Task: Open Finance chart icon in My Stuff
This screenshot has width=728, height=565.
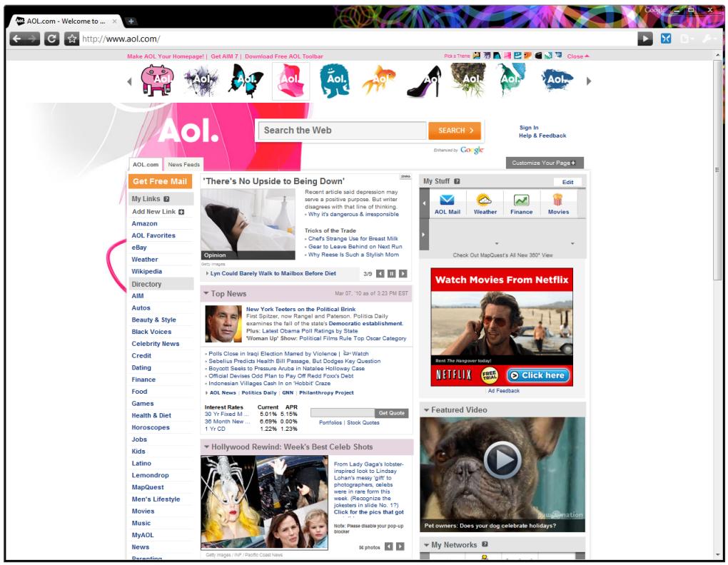Action: (x=522, y=204)
